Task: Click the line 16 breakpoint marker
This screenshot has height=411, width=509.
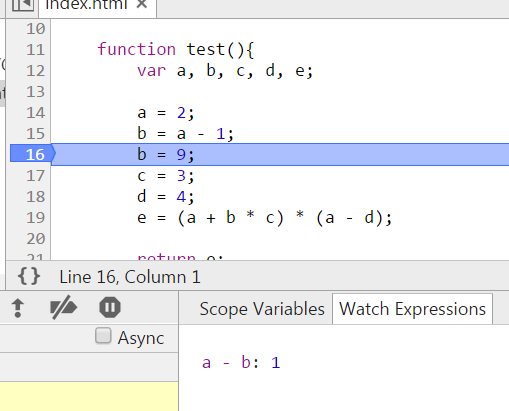Action: (x=33, y=155)
